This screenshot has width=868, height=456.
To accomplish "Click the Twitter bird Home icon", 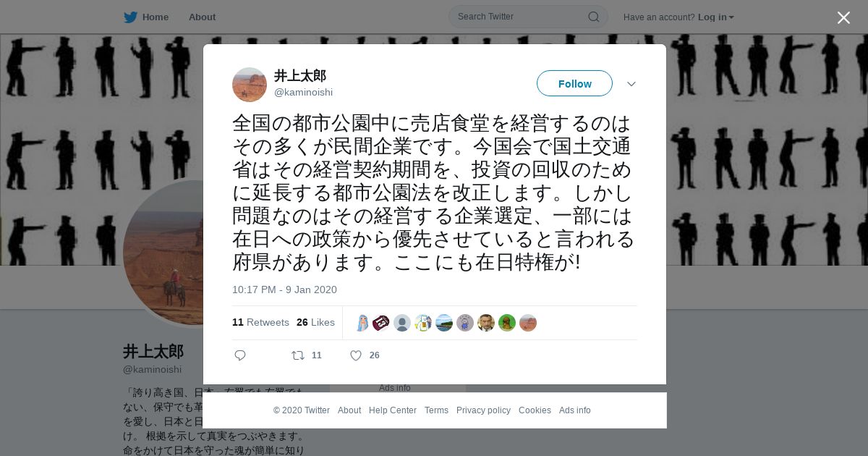I will (x=130, y=17).
